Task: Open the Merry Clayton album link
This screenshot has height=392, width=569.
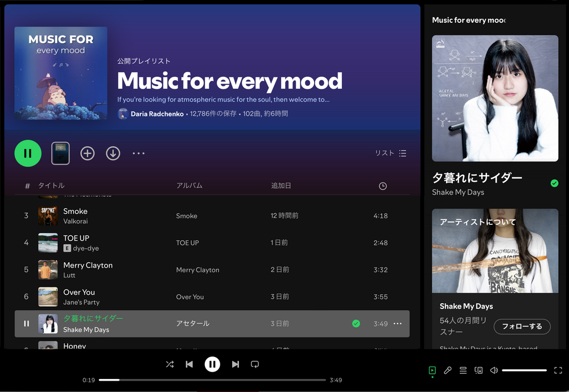Action: click(198, 270)
